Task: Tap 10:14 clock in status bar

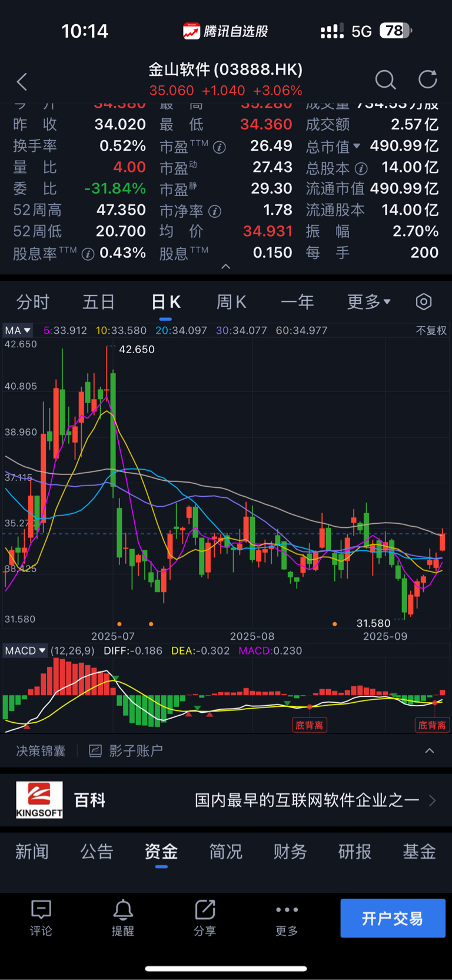Action: [x=85, y=31]
